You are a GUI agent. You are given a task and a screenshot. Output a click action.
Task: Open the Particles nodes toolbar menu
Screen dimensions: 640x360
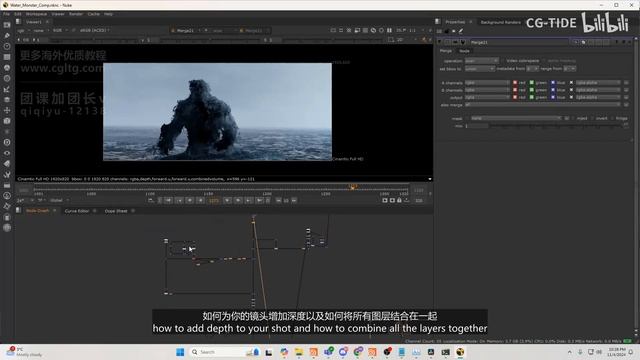tap(7, 132)
